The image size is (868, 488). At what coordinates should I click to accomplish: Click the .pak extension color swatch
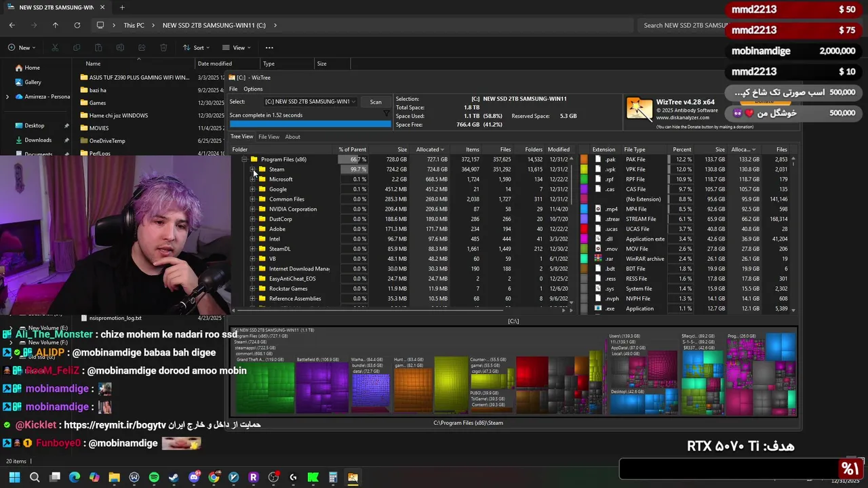point(584,159)
